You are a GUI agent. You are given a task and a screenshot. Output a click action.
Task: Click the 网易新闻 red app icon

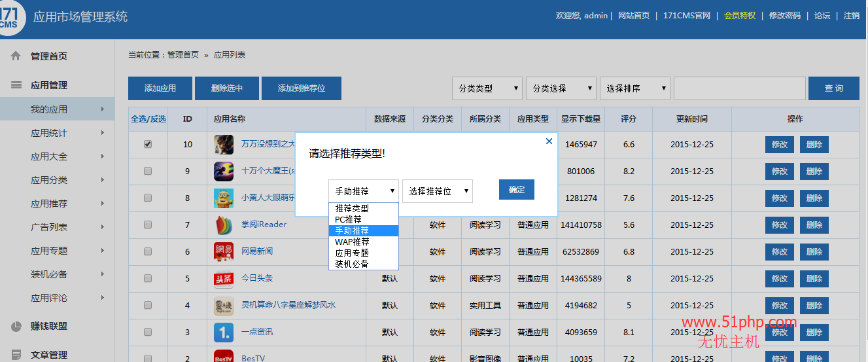pyautogui.click(x=224, y=251)
